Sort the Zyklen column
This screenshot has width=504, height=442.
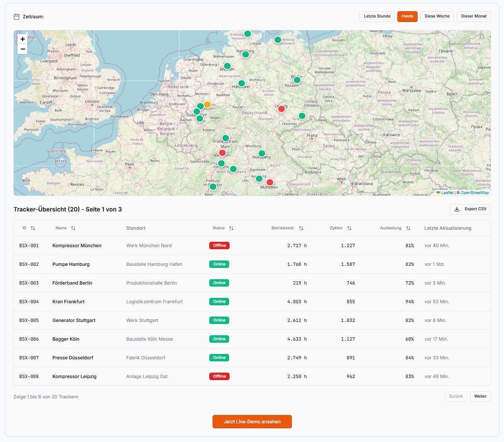coord(350,228)
